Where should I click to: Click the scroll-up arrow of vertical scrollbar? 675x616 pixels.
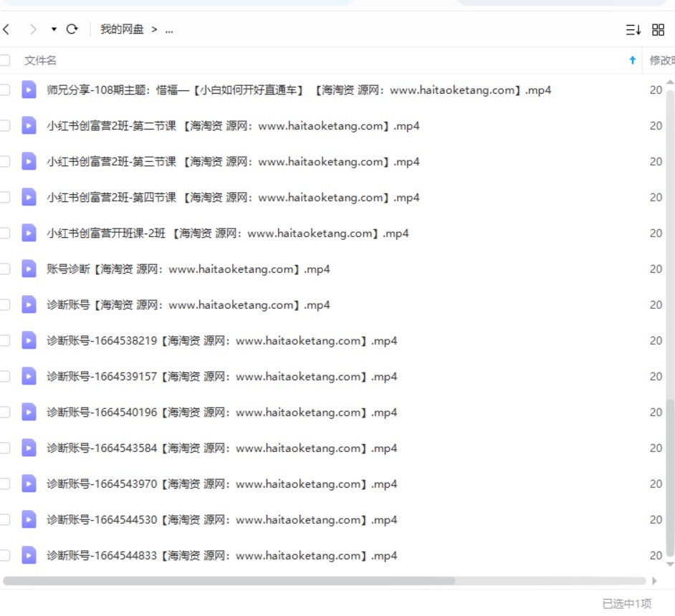point(670,82)
